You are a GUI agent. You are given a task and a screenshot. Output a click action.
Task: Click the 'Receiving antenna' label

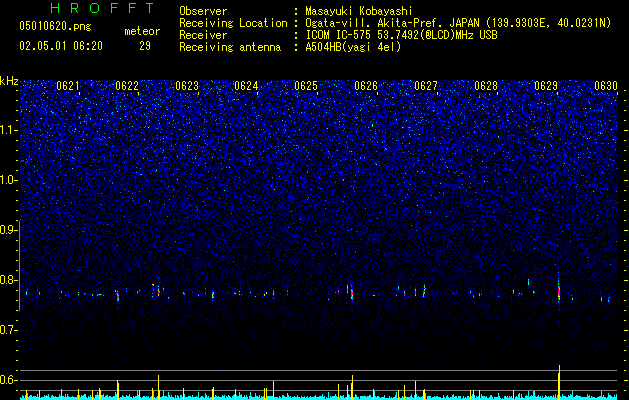[230, 47]
